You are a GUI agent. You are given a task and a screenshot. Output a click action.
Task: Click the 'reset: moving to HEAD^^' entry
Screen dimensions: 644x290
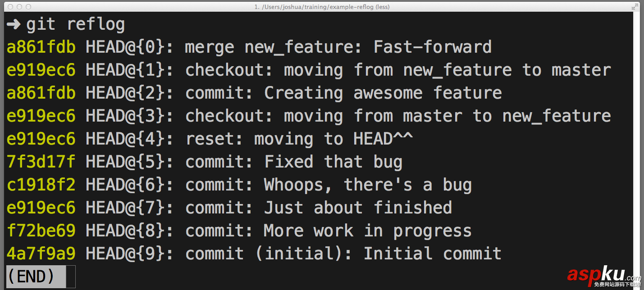[299, 139]
